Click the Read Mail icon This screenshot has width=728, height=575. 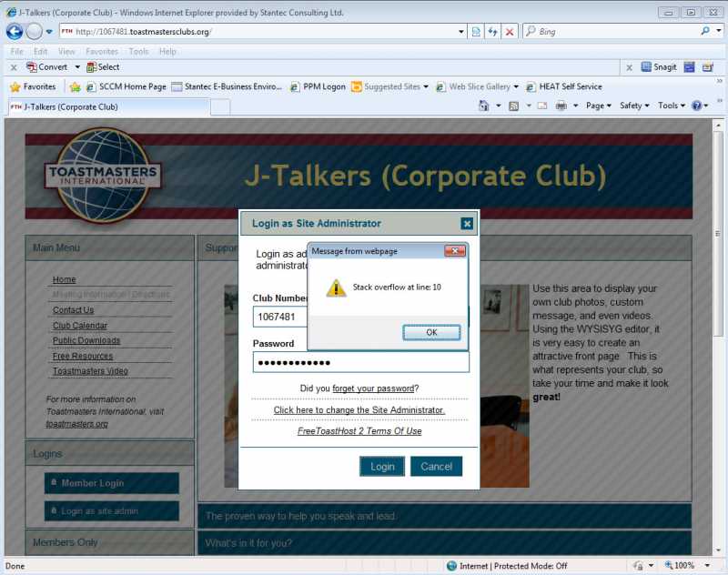coord(541,106)
